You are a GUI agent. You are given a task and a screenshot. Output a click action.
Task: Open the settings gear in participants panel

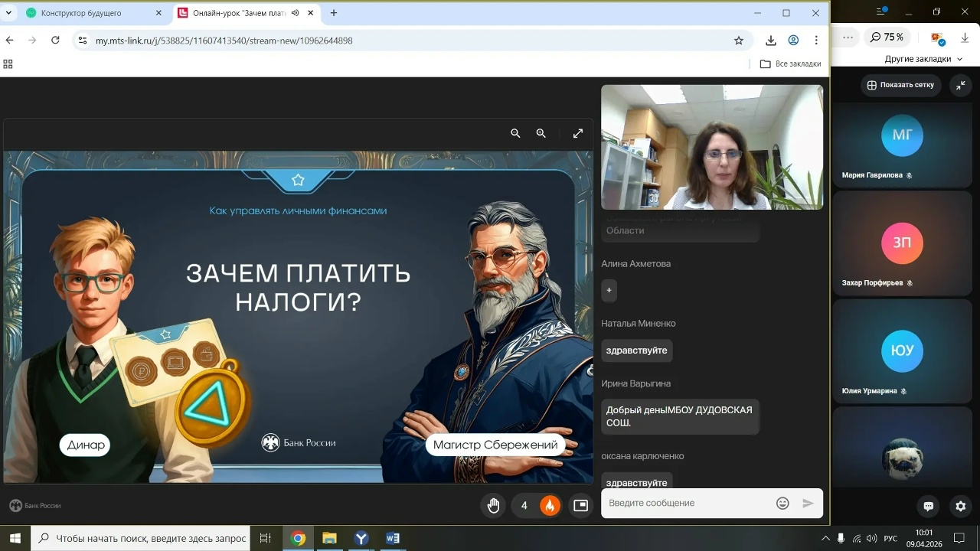961,506
